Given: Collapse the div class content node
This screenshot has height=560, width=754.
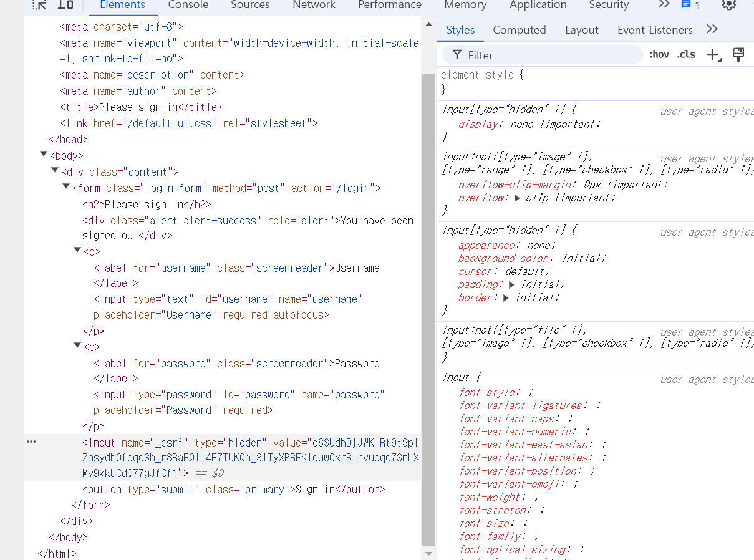Looking at the screenshot, I should coord(55,170).
